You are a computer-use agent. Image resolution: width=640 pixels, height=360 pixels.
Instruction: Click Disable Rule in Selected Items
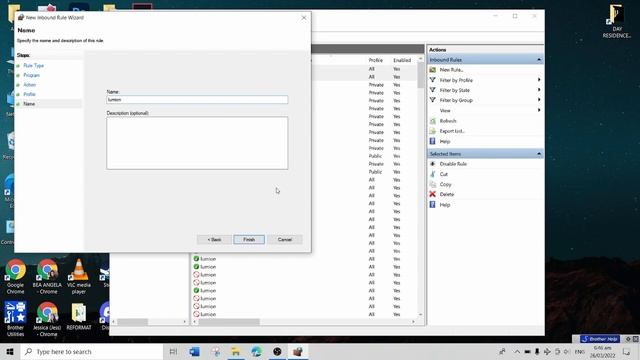453,164
